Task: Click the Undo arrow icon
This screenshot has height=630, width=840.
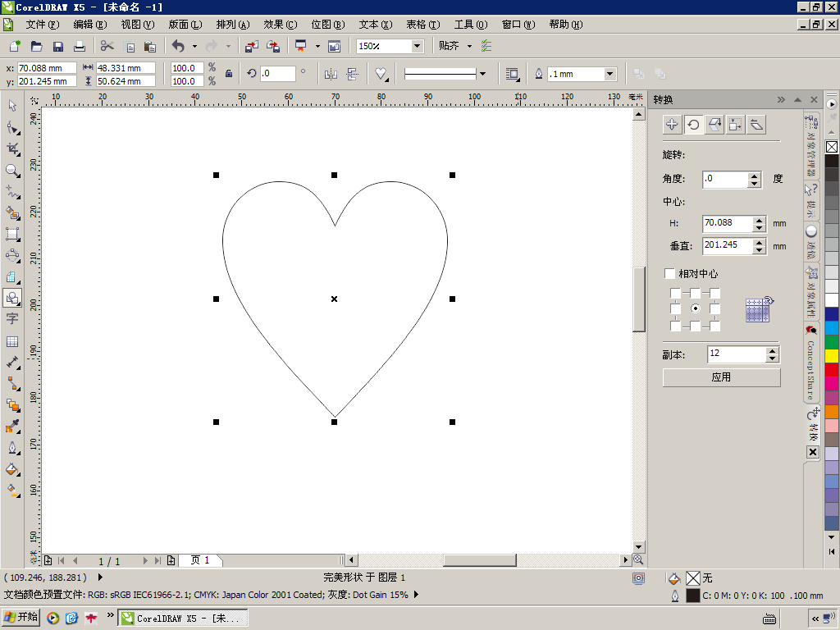Action: [x=178, y=46]
